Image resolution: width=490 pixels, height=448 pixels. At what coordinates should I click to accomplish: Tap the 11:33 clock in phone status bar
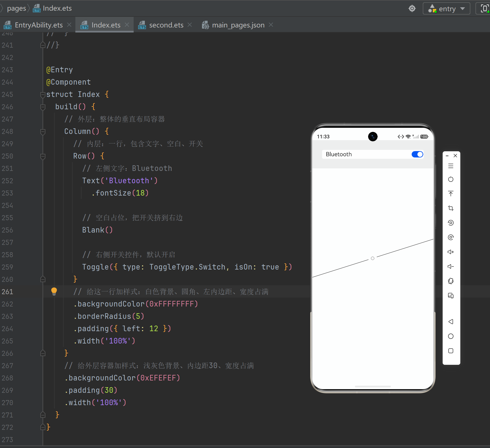coord(323,137)
